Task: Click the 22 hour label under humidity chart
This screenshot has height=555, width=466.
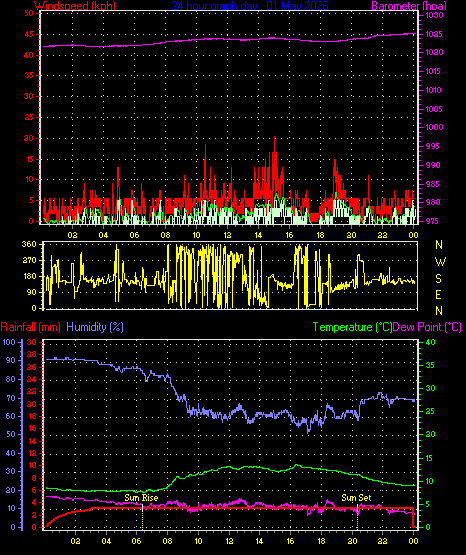Action: coord(382,541)
